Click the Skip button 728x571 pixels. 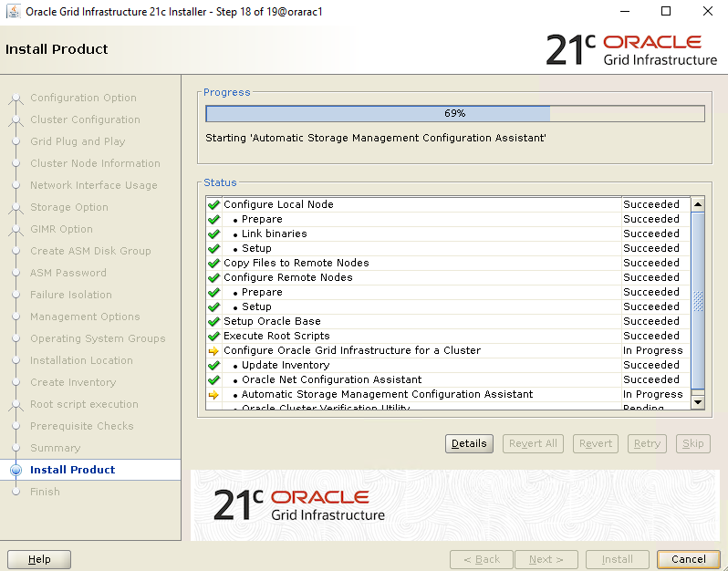coord(693,443)
